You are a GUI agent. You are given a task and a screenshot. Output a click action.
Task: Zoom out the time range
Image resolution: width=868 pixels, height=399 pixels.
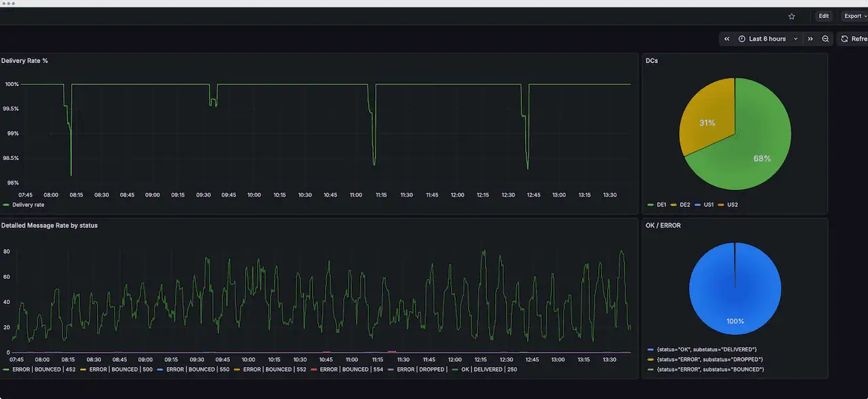coord(825,39)
